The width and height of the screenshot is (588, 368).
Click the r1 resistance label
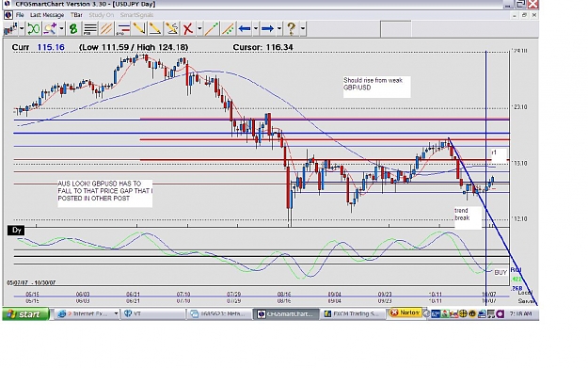(500, 155)
